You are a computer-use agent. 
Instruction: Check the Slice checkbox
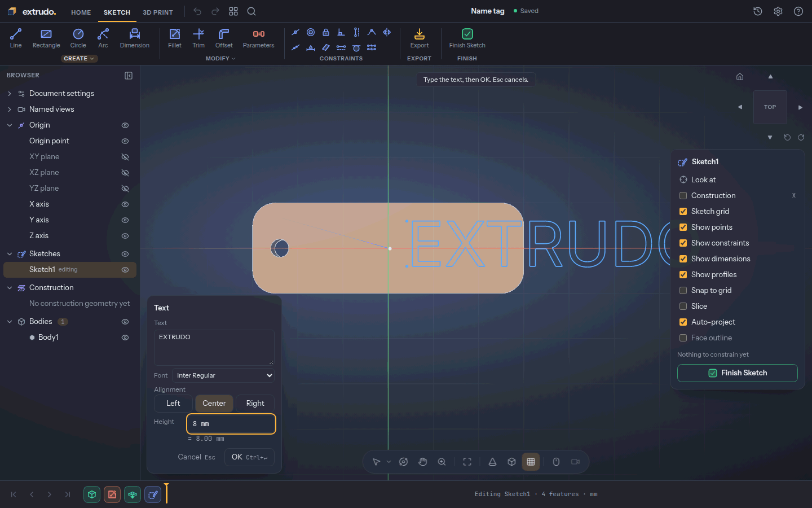pyautogui.click(x=683, y=306)
